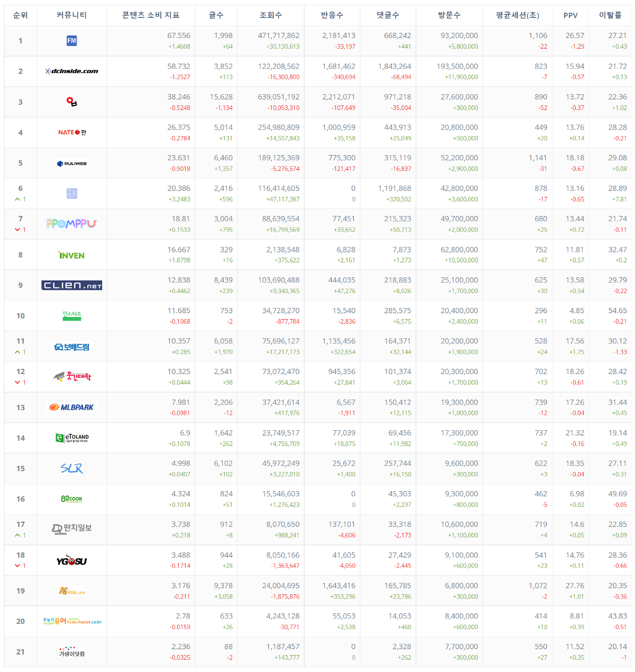
Task: Click the green up arrow under rank 6
Action: pyautogui.click(x=17, y=199)
